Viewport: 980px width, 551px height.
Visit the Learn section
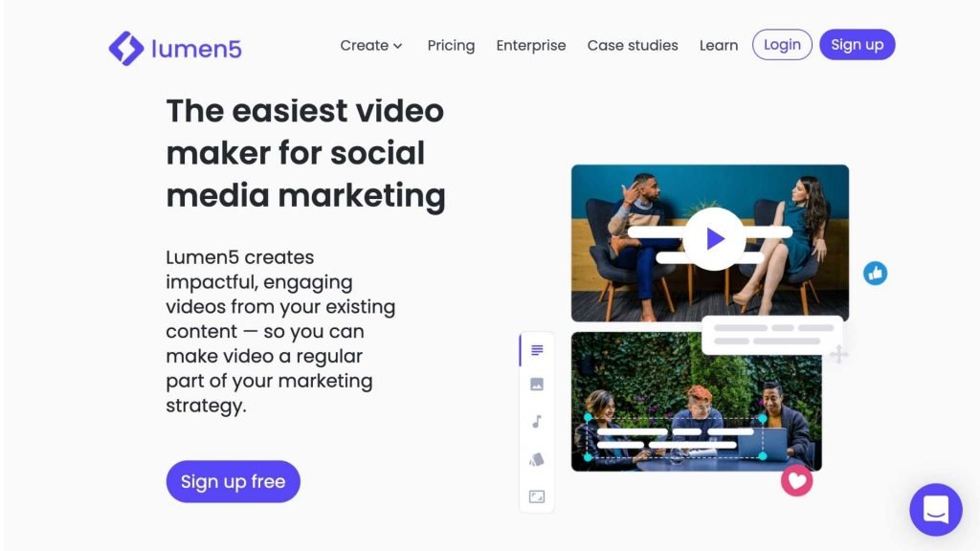pos(719,46)
